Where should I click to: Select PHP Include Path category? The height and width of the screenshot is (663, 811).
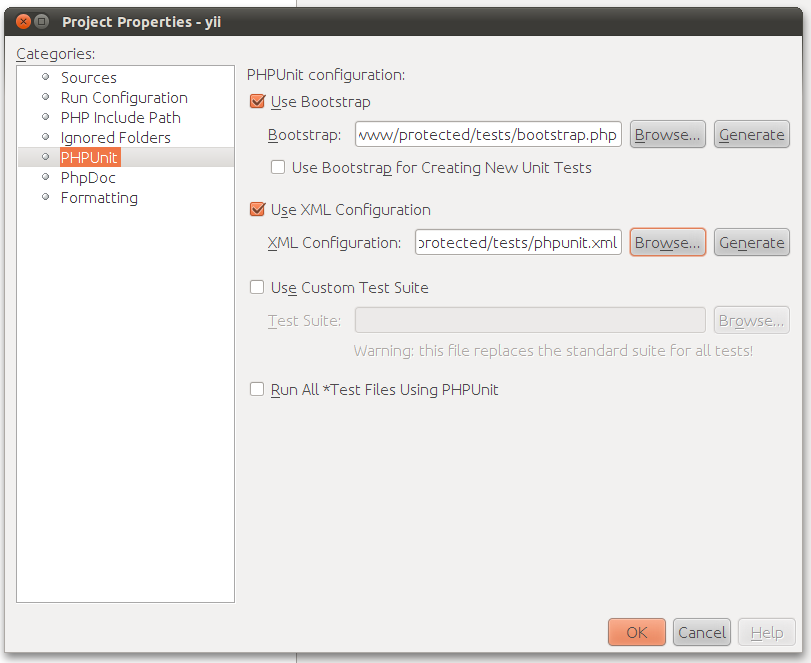[x=120, y=118]
